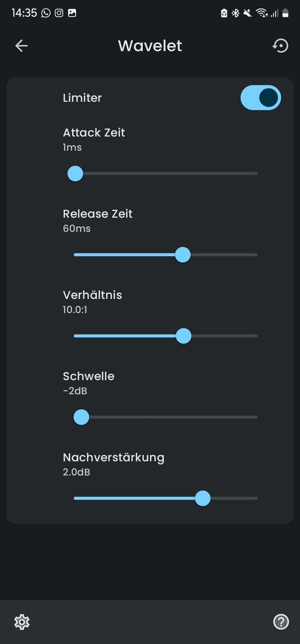Tap the WhatsApp notification icon

pyautogui.click(x=46, y=13)
